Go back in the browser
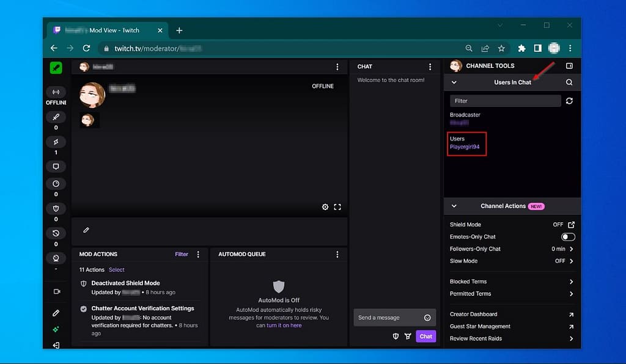Viewport: 626px width, 364px height. tap(54, 48)
